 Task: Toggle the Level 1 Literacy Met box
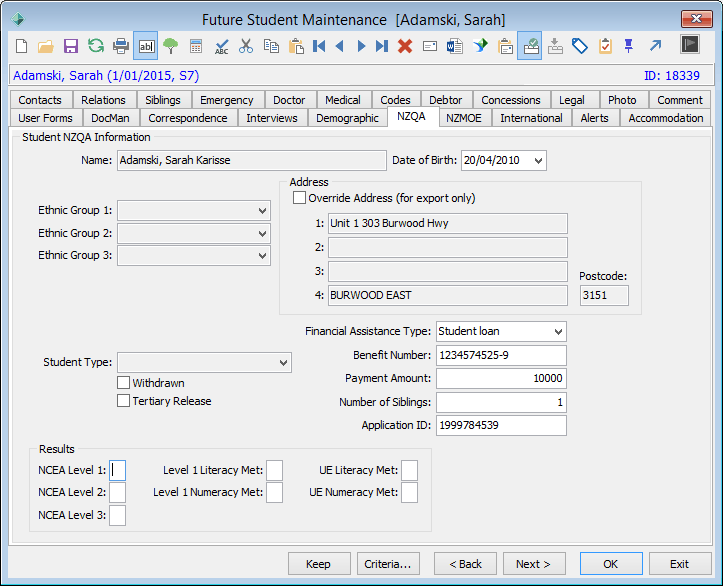[x=274, y=470]
